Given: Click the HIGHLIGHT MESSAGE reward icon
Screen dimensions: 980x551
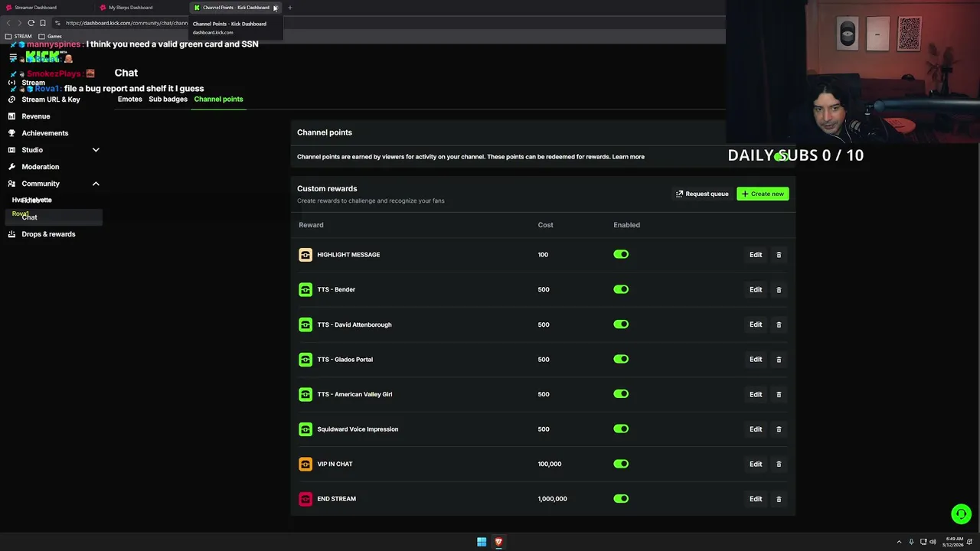Looking at the screenshot, I should point(305,255).
